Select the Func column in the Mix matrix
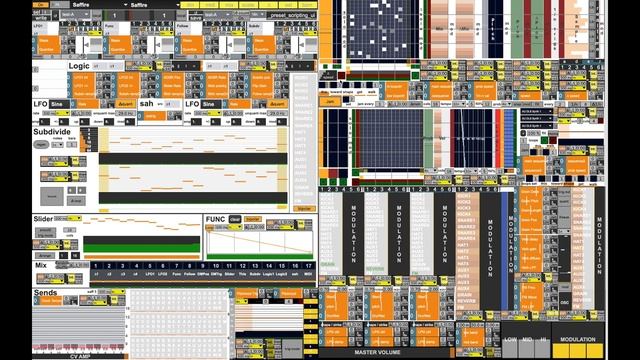Screen dimensions: 640x360 pos(176,270)
